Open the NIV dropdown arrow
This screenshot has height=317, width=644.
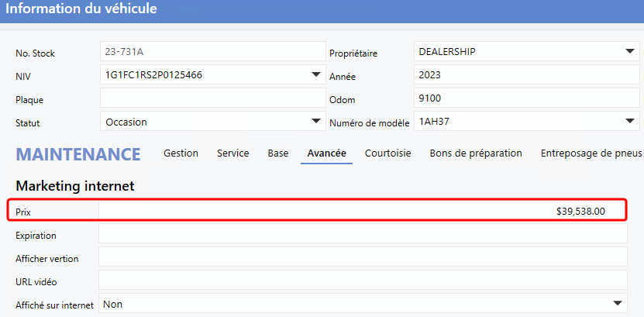315,75
